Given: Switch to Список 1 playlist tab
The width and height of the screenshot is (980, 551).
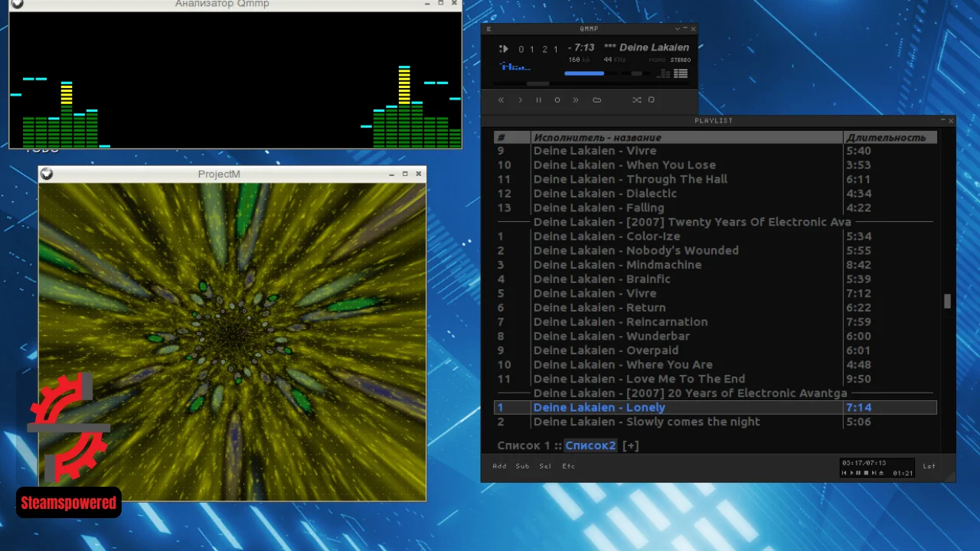Looking at the screenshot, I should click(524, 445).
